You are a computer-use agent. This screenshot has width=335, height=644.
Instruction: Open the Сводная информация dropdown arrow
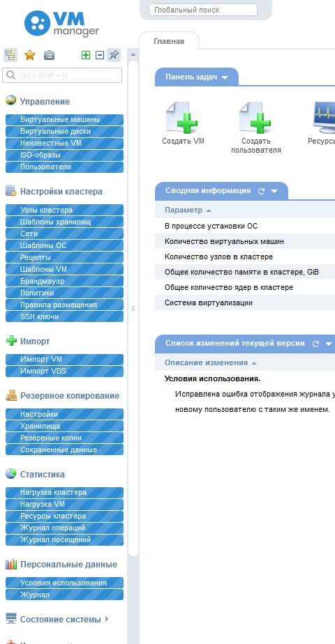274,191
